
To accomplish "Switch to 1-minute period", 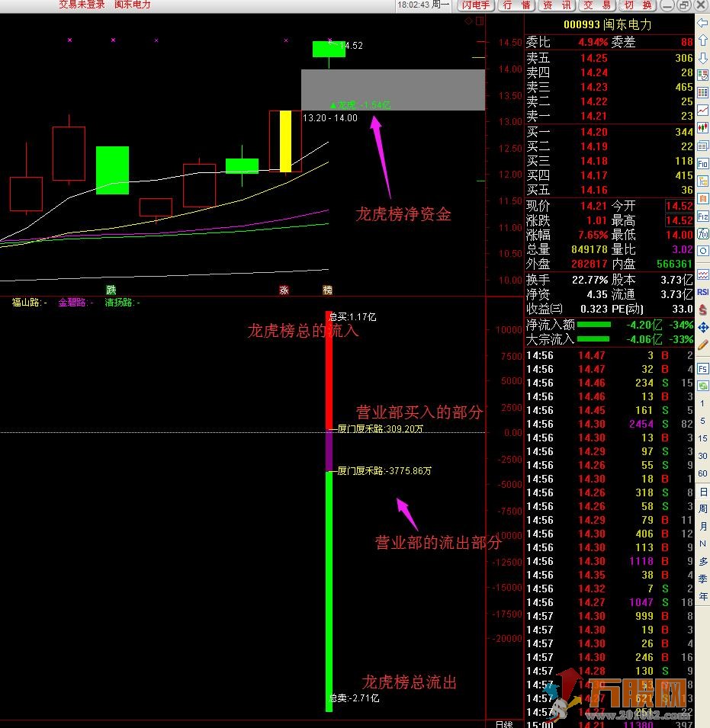I will pos(702,403).
